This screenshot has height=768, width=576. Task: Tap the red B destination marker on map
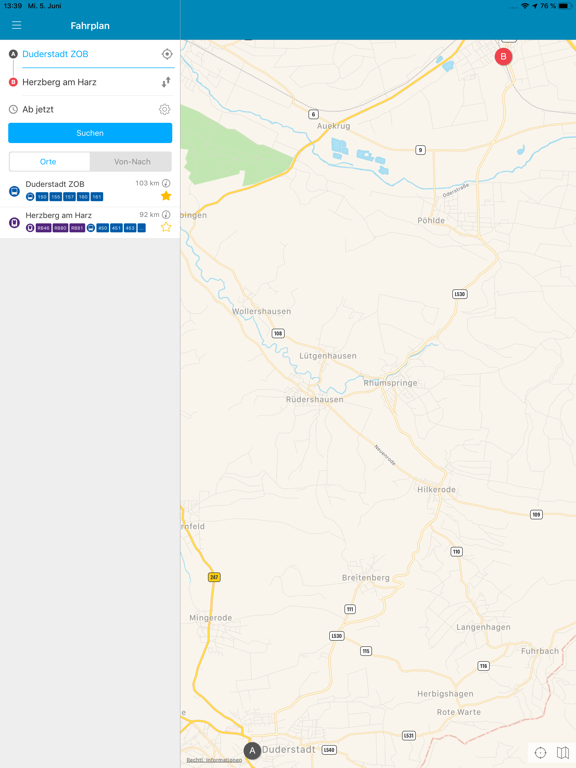point(503,57)
